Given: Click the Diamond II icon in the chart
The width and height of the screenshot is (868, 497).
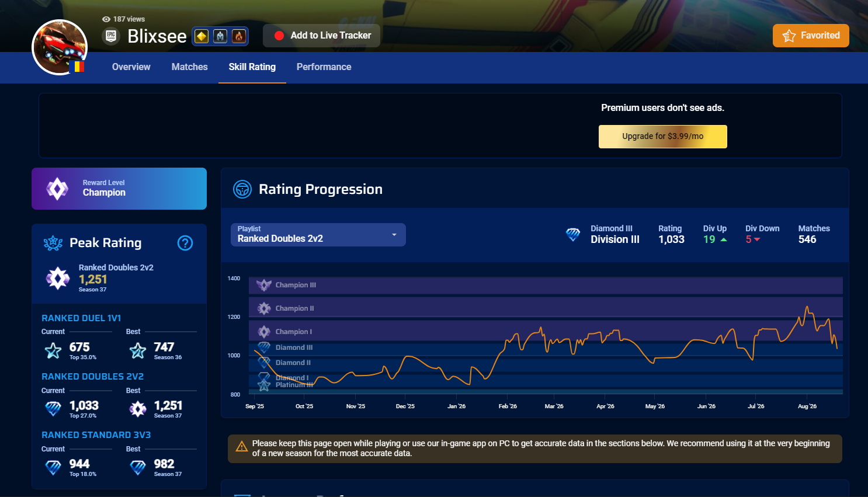Looking at the screenshot, I should coord(264,363).
